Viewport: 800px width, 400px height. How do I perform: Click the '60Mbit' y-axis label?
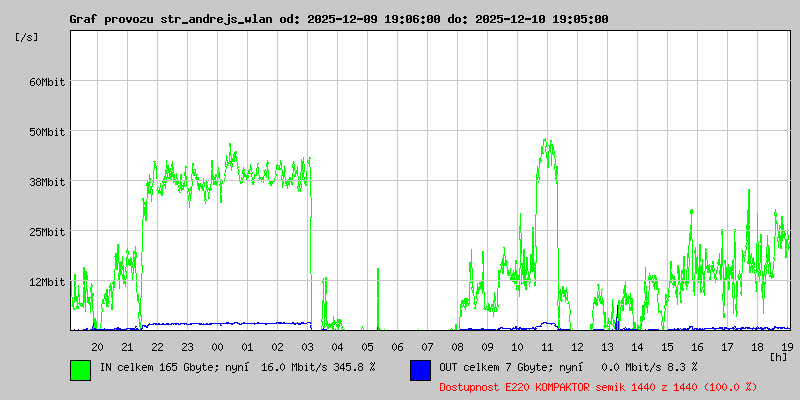pos(47,82)
